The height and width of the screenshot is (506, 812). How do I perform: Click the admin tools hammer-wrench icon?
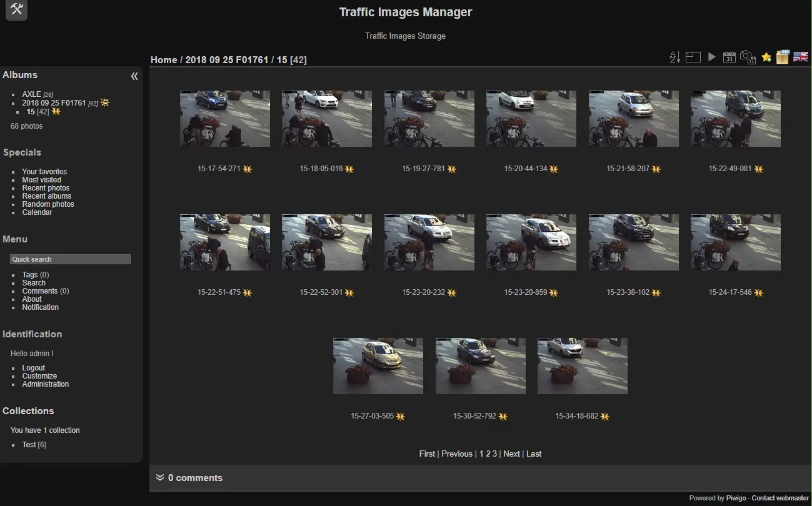[x=17, y=9]
